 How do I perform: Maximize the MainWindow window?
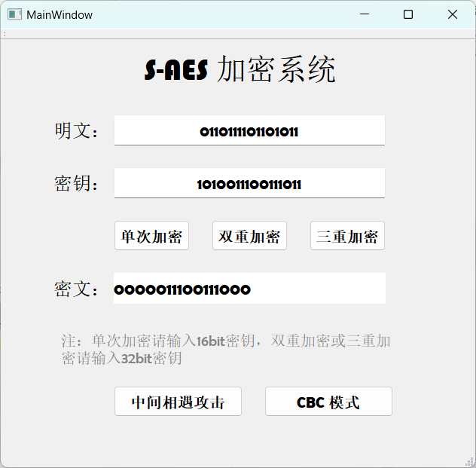pyautogui.click(x=408, y=14)
